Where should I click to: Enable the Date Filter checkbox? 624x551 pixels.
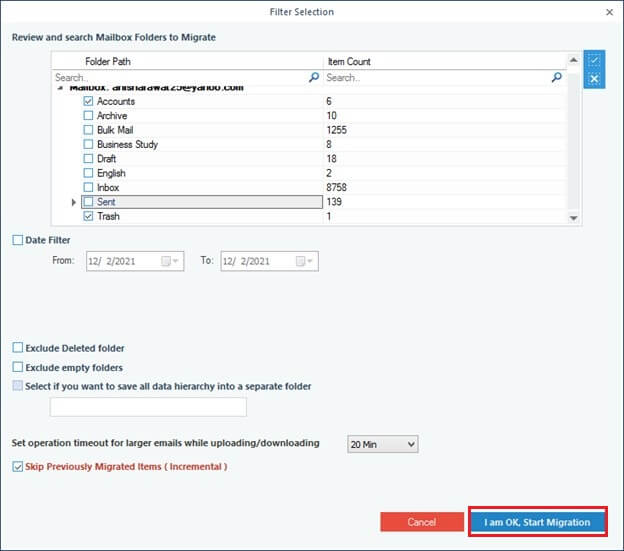pyautogui.click(x=18, y=240)
